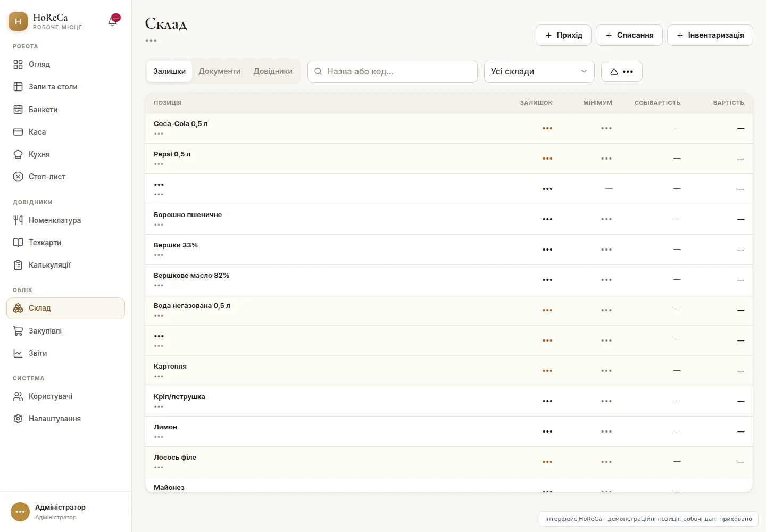Open the Звіти chart icon
This screenshot has height=532, width=766.
[x=18, y=353]
